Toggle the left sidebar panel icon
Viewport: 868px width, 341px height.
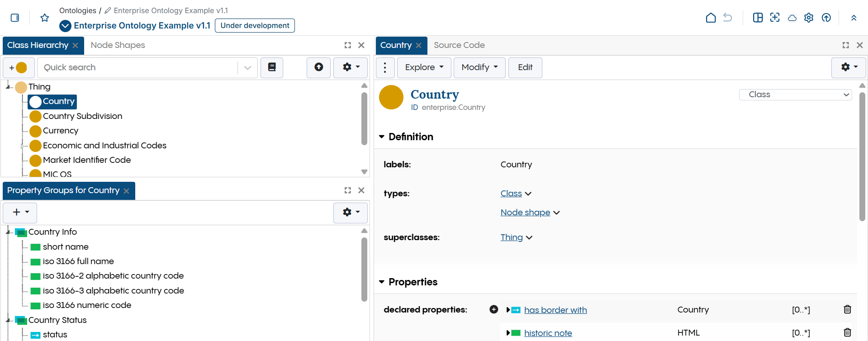15,18
